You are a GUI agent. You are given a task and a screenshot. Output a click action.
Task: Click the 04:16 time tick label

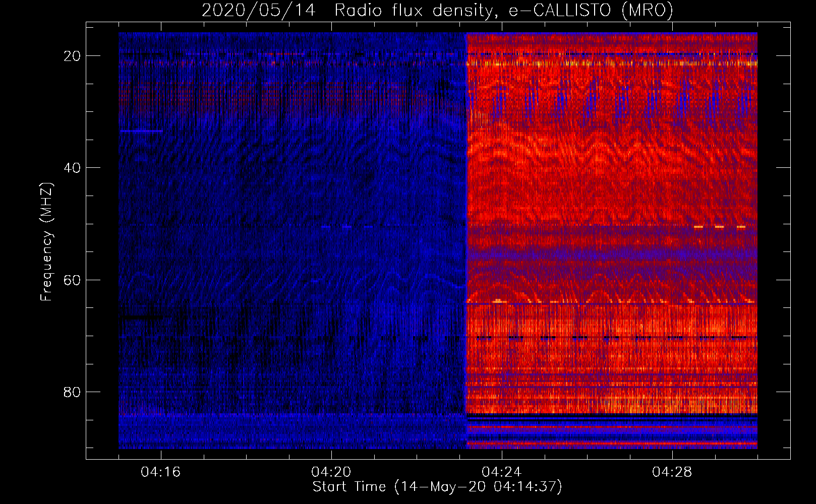click(161, 472)
